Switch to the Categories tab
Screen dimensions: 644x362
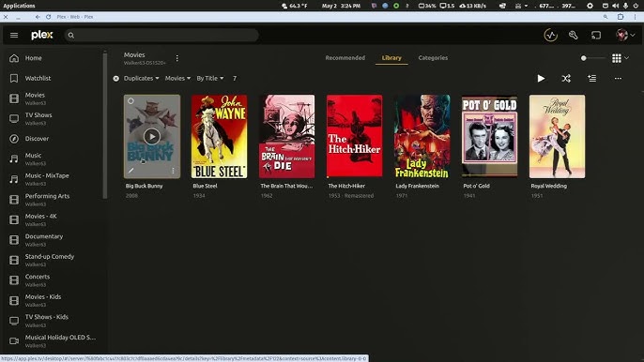(x=433, y=58)
